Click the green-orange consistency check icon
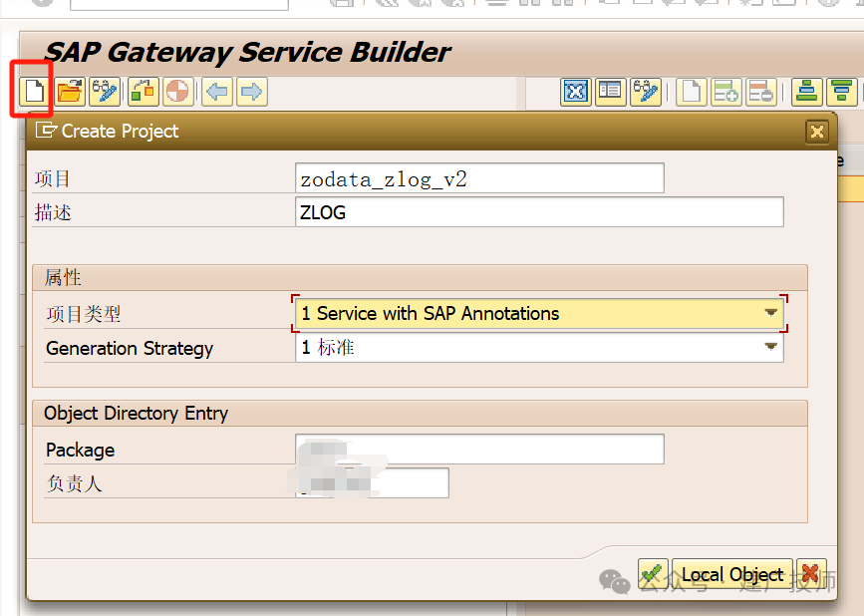Viewport: 864px width, 616px height. coord(144,91)
